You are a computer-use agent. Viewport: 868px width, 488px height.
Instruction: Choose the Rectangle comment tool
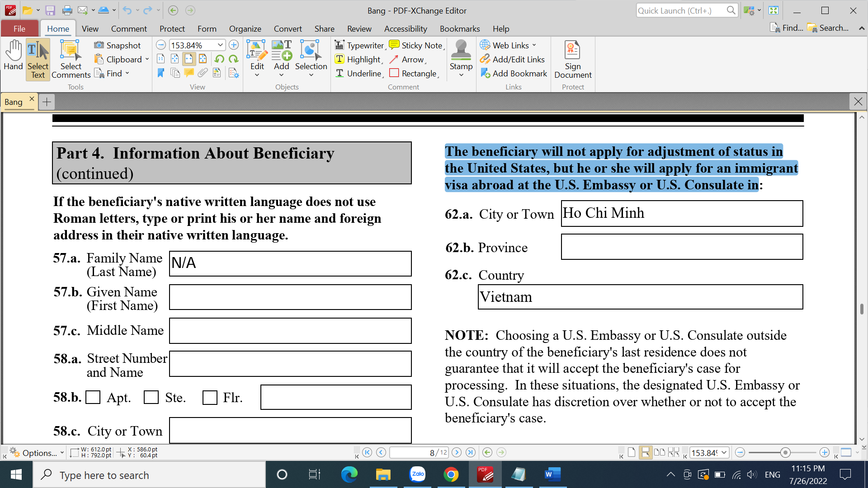414,73
